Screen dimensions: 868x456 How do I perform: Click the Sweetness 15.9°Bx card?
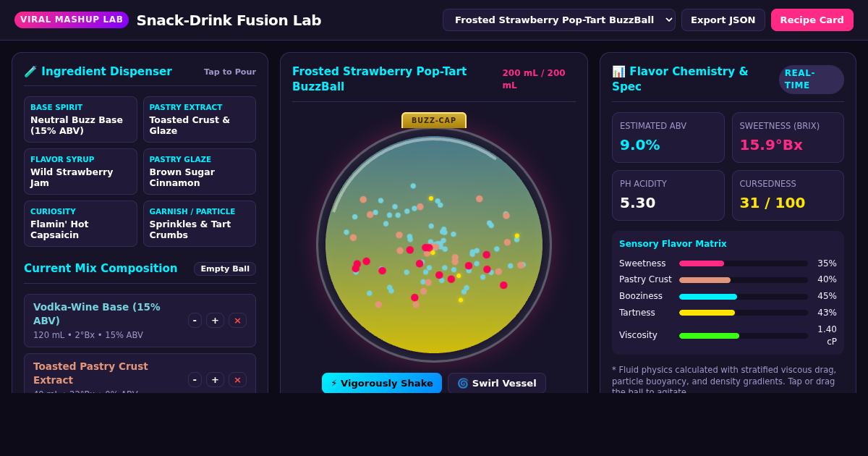point(788,138)
